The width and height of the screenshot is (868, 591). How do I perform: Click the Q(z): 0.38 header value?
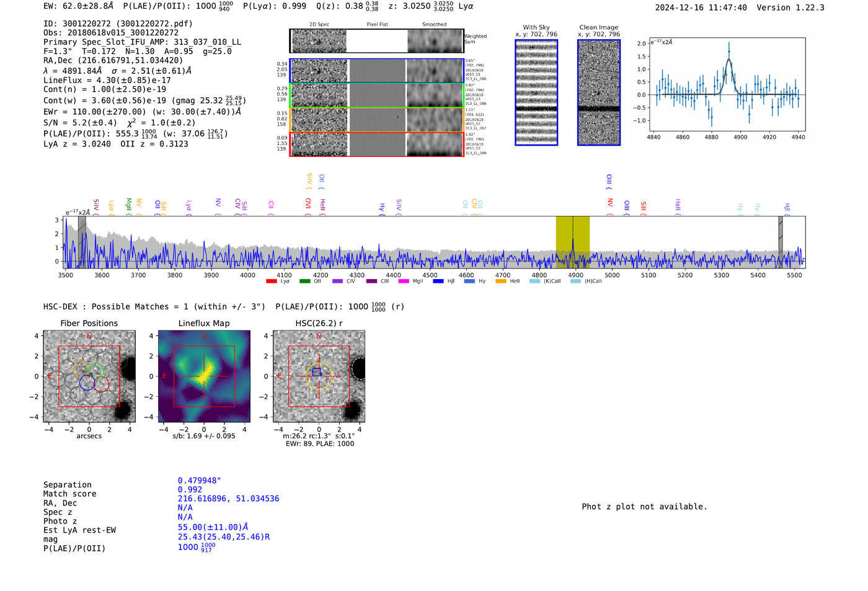tap(348, 6)
